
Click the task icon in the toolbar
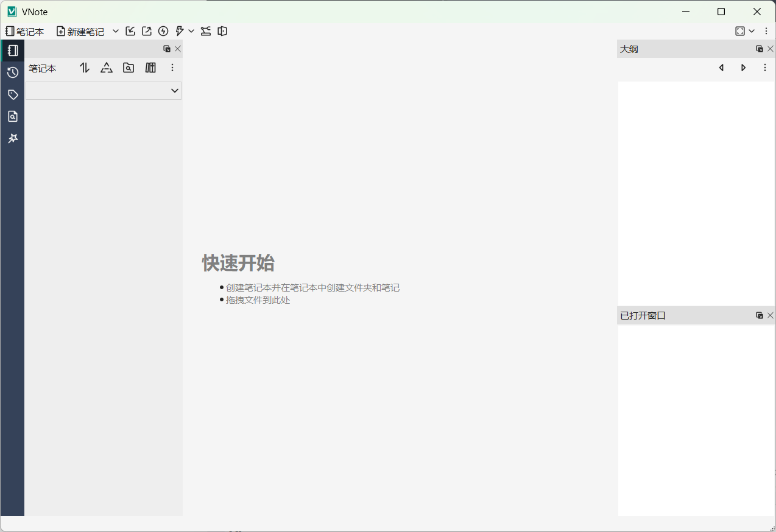click(206, 31)
